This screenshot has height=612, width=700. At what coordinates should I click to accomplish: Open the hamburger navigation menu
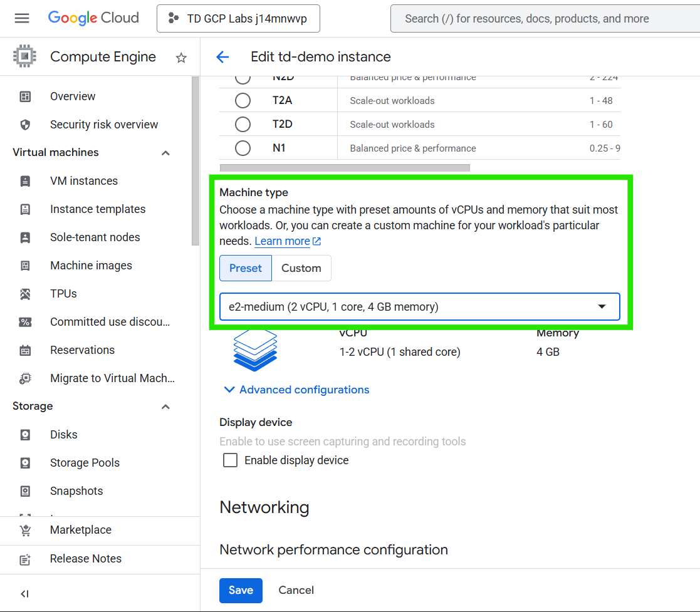click(22, 18)
